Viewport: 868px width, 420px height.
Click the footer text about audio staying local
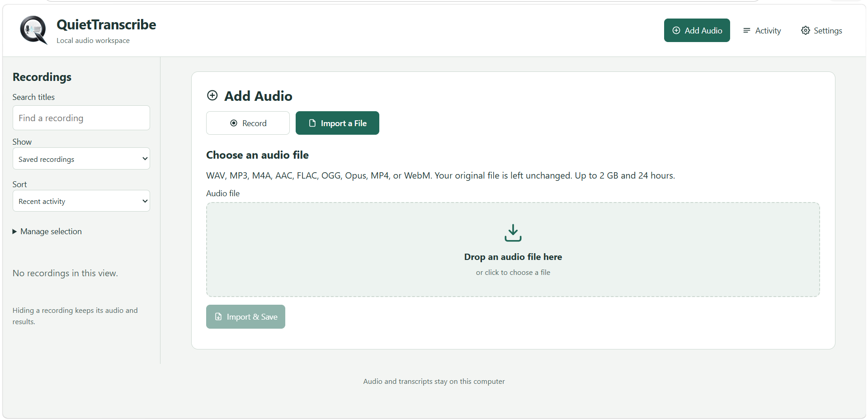434,381
